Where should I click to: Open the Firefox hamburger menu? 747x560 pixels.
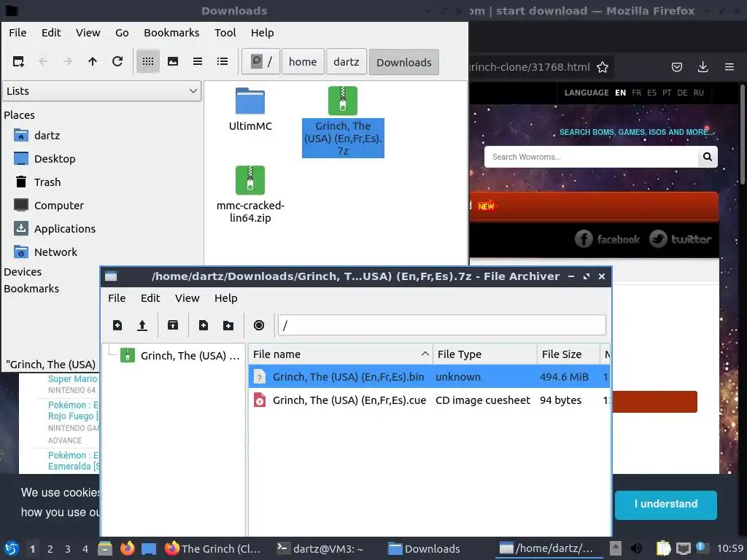729,67
